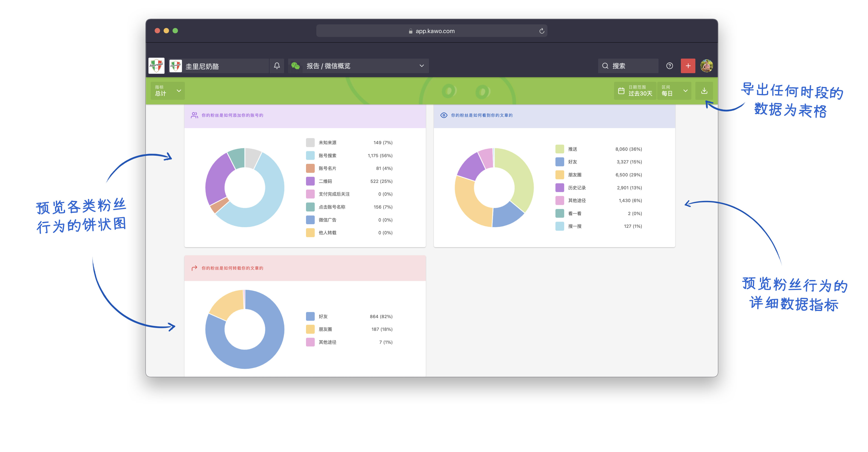Click the share arrow icon in repost header
Image resolution: width=868 pixels, height=452 pixels.
(194, 268)
